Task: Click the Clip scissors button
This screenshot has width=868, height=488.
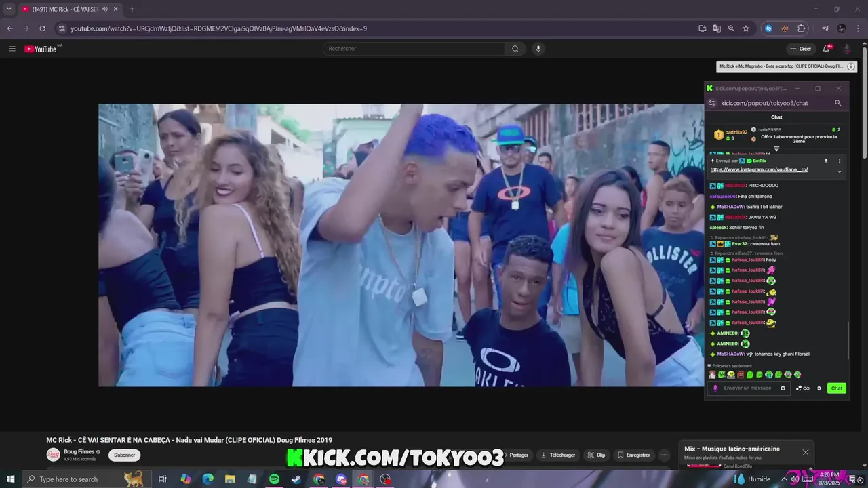Action: tap(596, 455)
